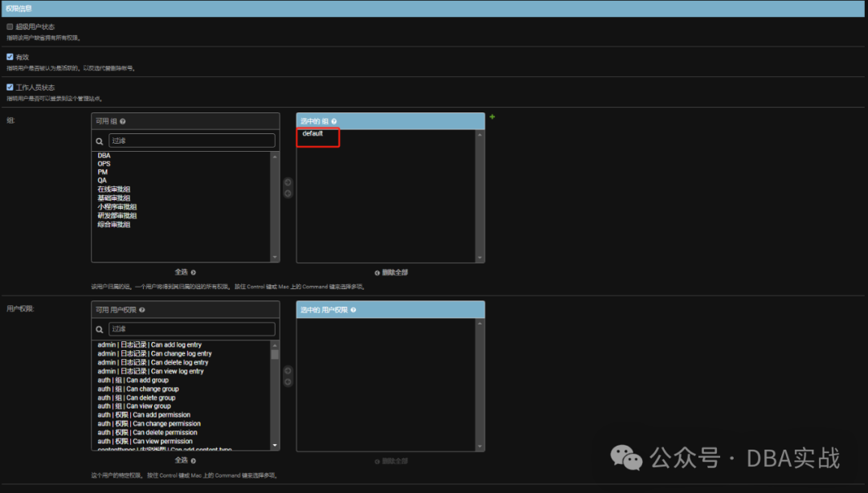Click the 权限信息 section header
Image resolution: width=868 pixels, height=493 pixels.
click(433, 8)
